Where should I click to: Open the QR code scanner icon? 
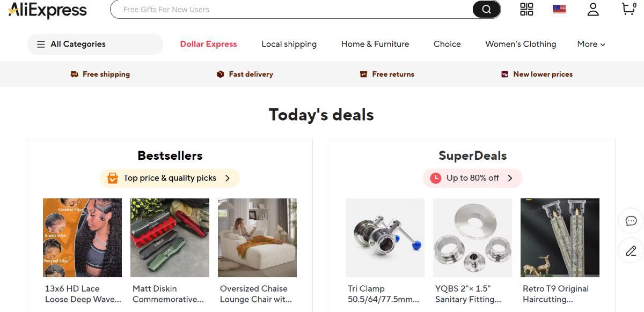click(x=526, y=9)
